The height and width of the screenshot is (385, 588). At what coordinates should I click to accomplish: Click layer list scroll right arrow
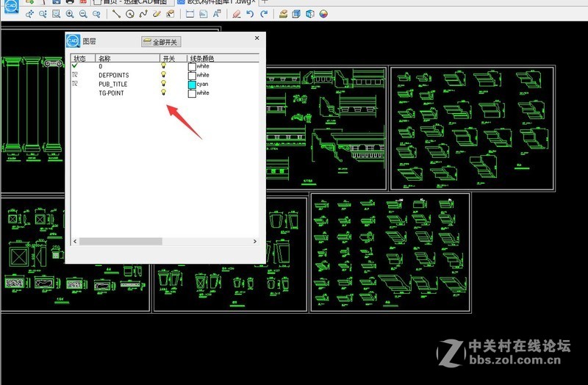255,242
